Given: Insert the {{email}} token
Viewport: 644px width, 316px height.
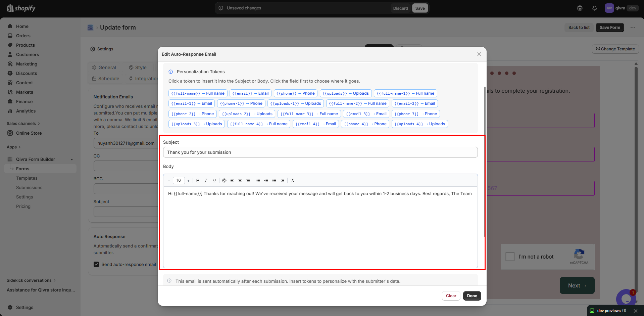Looking at the screenshot, I should coord(250,93).
